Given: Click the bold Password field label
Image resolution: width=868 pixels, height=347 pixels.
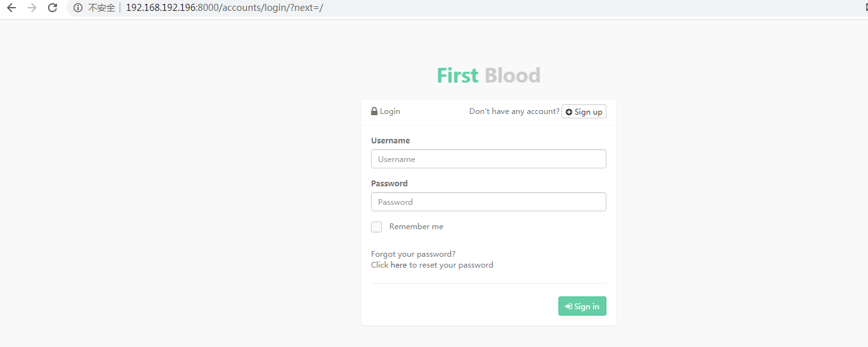Looking at the screenshot, I should pos(389,183).
